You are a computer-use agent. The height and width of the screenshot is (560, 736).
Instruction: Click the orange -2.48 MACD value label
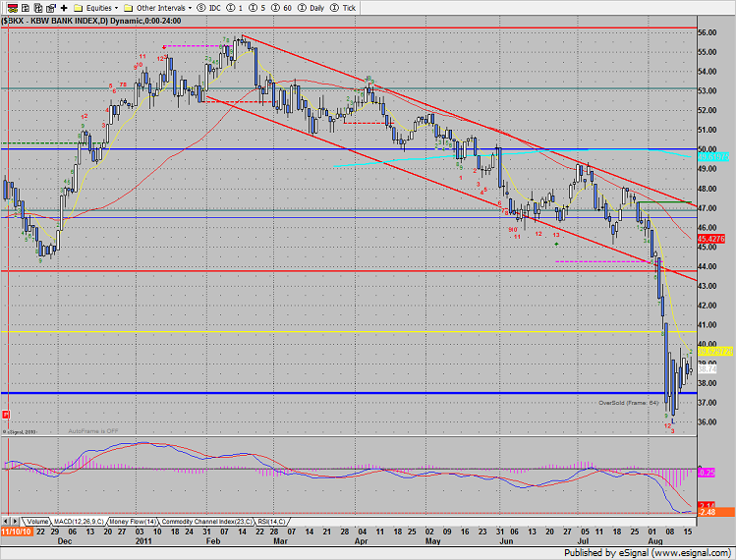(715, 512)
